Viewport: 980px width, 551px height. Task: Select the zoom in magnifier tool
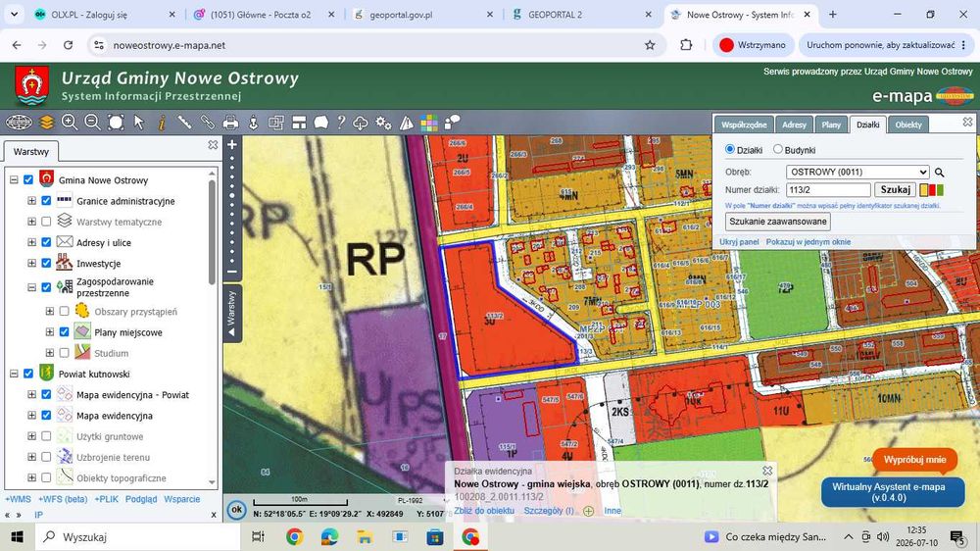tap(70, 122)
